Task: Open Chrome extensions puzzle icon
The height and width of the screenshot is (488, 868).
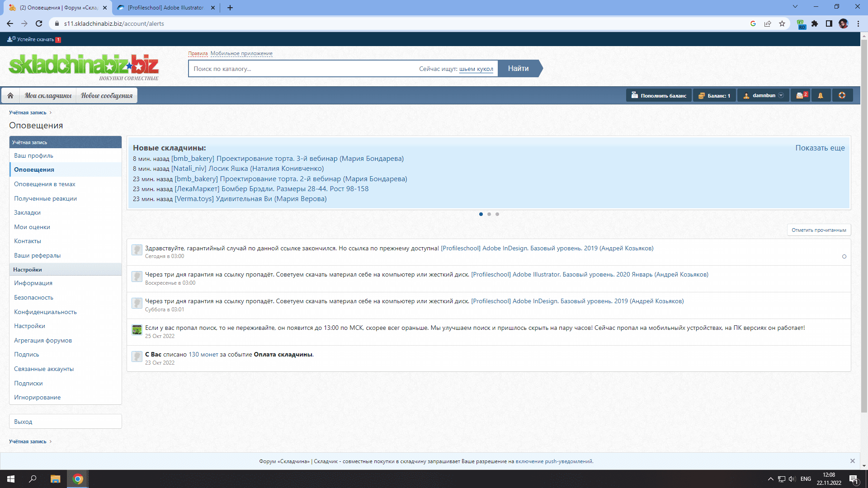Action: tap(815, 23)
